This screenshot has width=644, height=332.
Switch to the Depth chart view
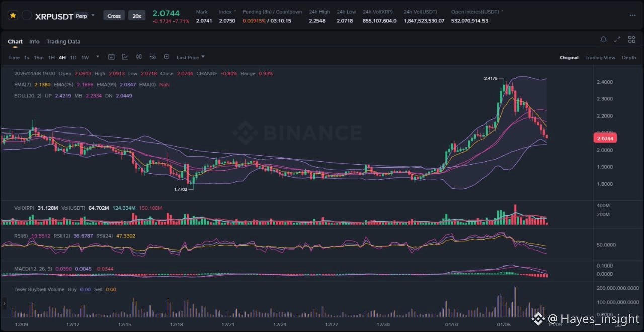click(629, 58)
